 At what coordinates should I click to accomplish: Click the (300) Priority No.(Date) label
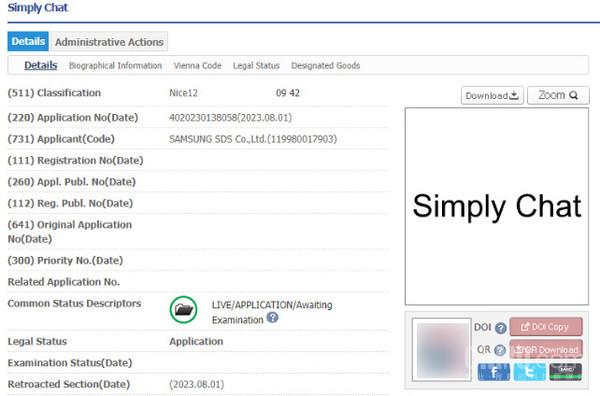tap(65, 261)
